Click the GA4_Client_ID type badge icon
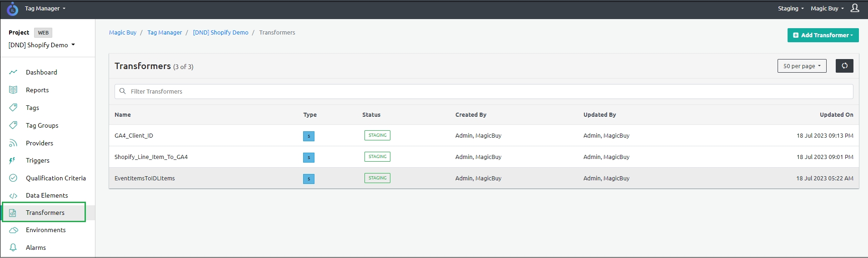The width and height of the screenshot is (868, 258). [x=309, y=136]
